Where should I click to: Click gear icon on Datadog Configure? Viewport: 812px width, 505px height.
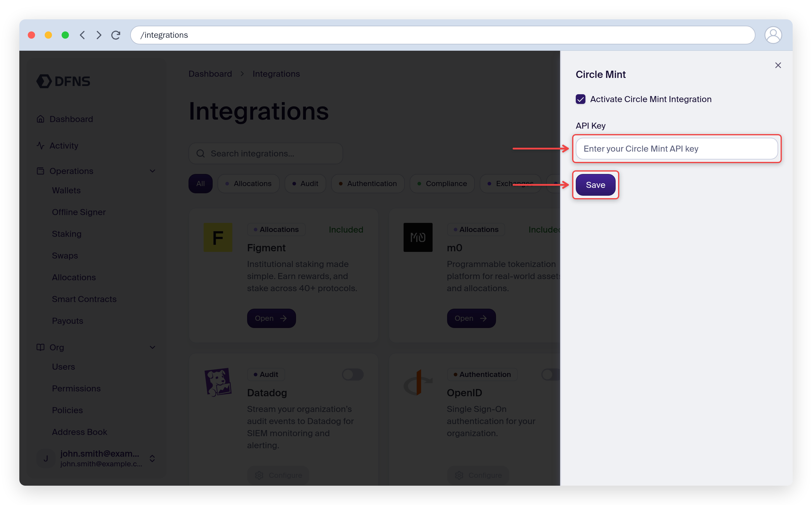pyautogui.click(x=259, y=475)
